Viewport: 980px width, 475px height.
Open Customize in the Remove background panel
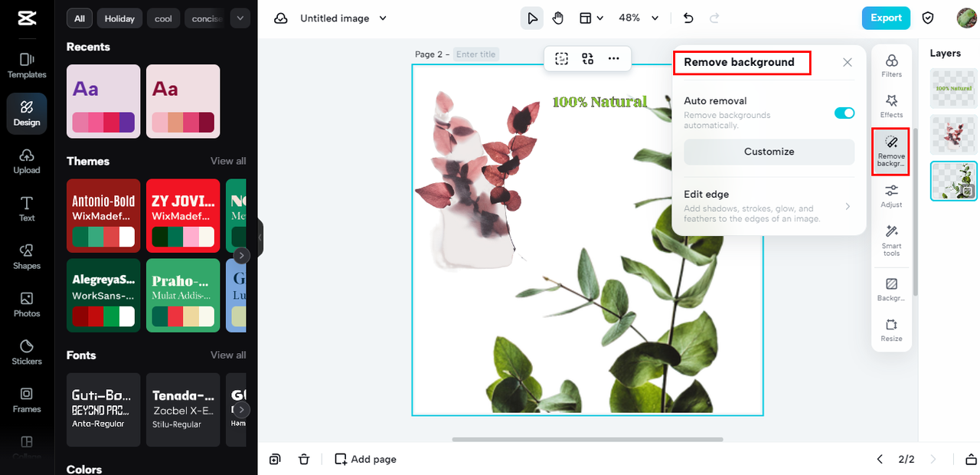[769, 152]
